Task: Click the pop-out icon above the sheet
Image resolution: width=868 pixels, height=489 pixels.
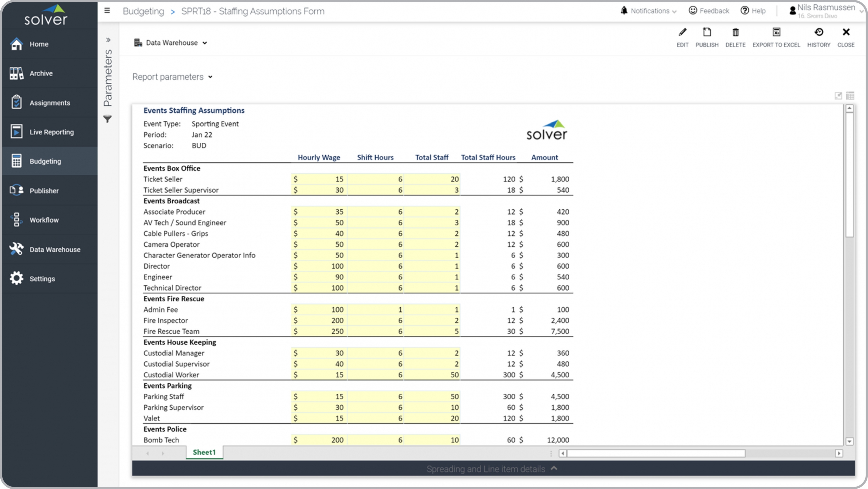Action: tap(838, 96)
